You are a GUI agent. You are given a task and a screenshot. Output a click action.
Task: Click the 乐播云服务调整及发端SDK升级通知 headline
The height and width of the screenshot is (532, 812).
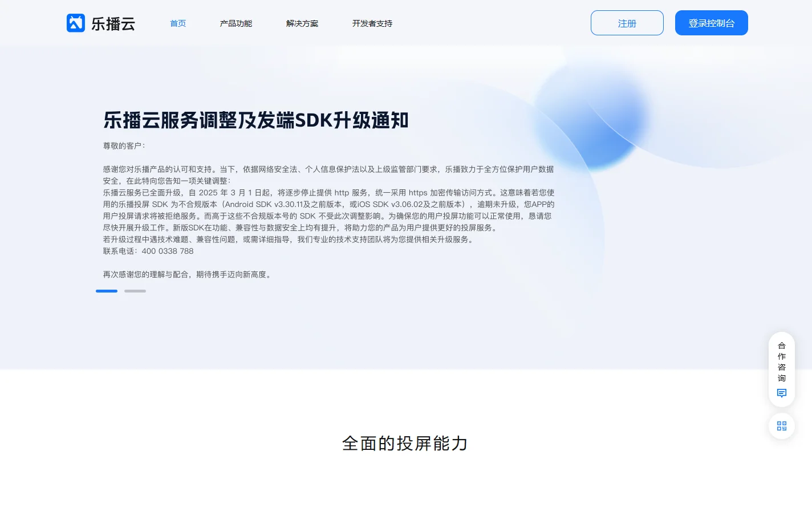[256, 120]
